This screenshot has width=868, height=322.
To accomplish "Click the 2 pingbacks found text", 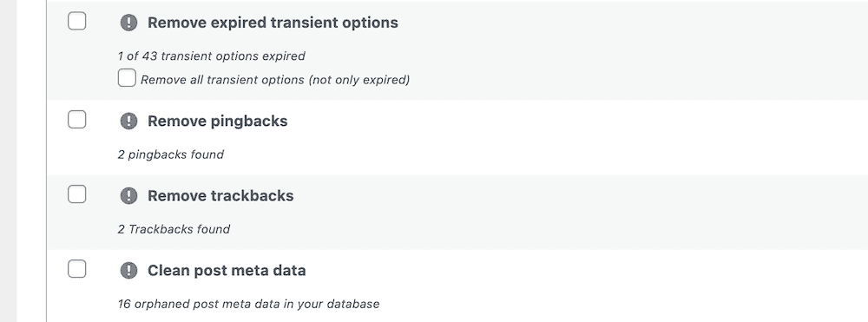I will point(170,154).
